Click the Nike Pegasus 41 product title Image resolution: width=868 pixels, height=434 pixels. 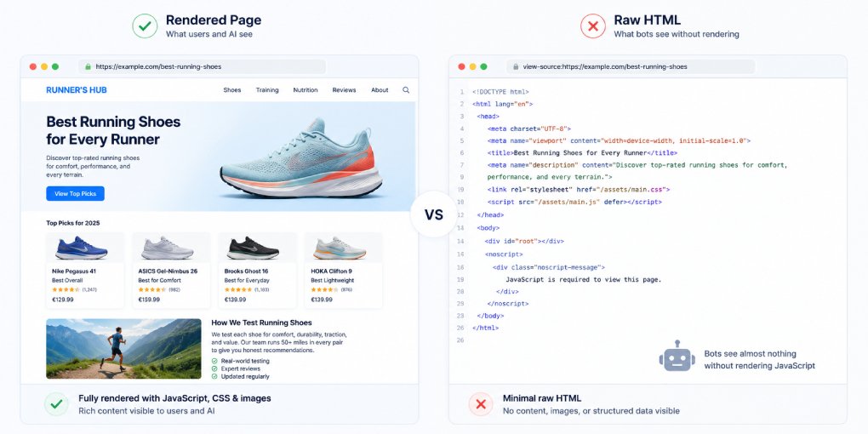74,271
